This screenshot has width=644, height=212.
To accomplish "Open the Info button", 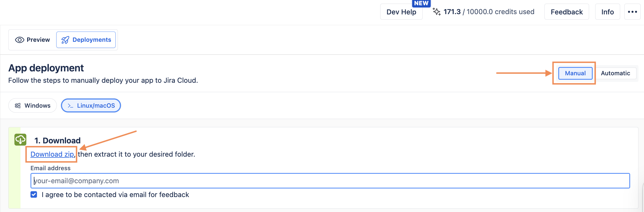I will (x=607, y=12).
